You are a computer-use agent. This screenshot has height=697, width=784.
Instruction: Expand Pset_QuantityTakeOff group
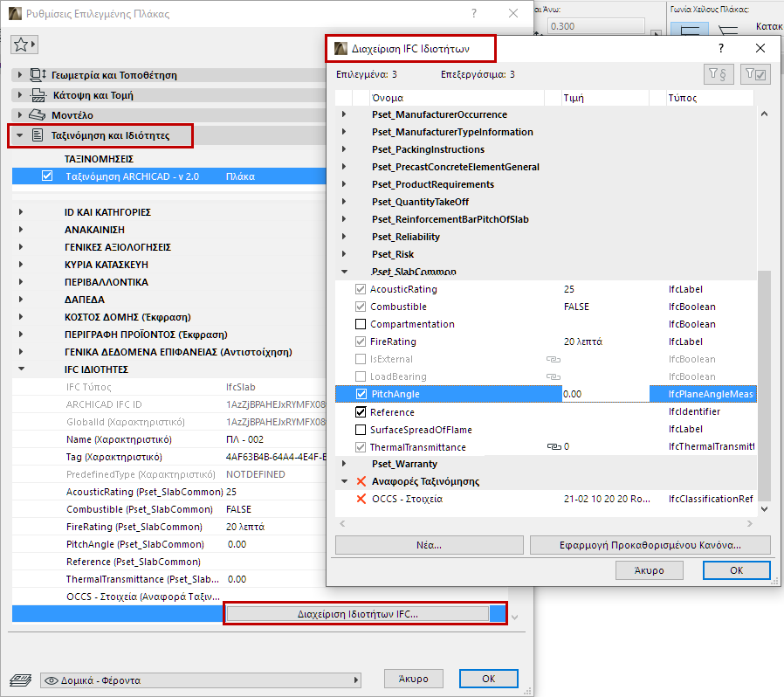click(344, 202)
